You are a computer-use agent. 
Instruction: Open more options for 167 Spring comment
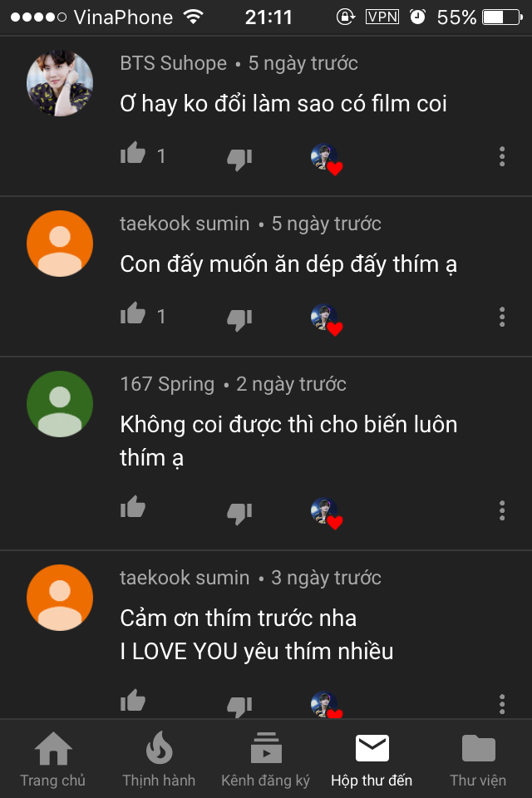click(502, 510)
